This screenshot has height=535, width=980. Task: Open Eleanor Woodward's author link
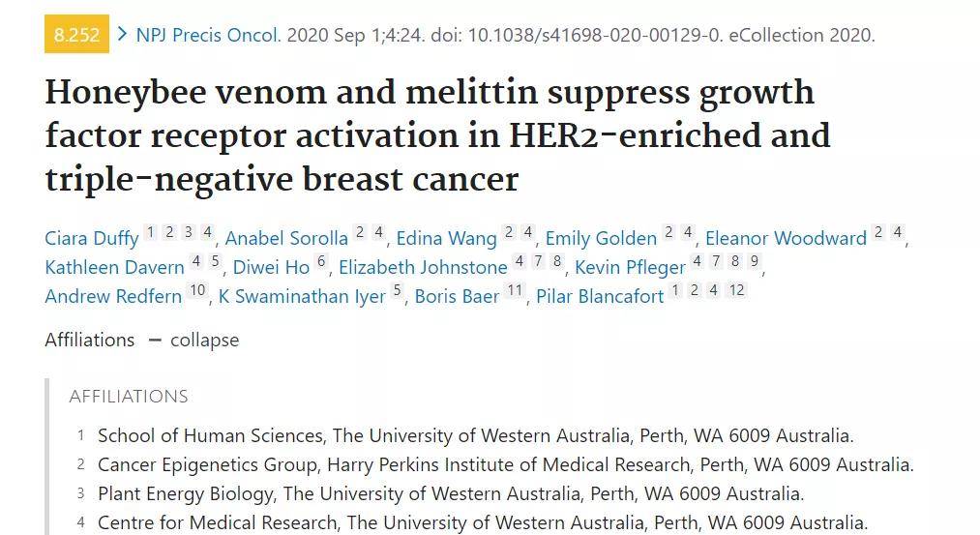point(786,238)
